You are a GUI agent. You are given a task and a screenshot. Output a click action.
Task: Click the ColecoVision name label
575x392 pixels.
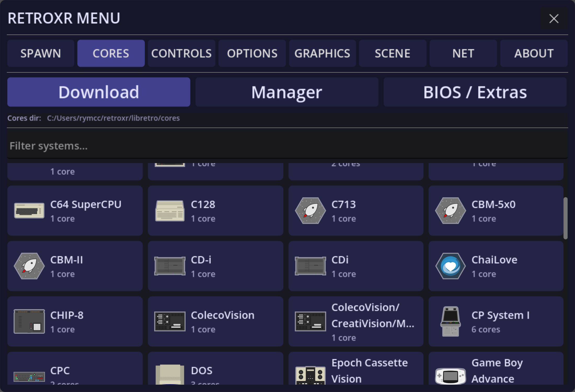coord(223,315)
